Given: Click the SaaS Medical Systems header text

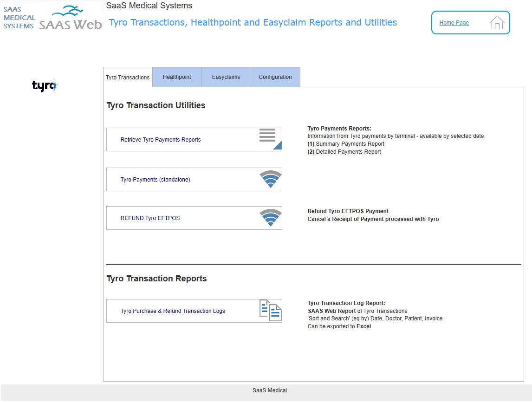Looking at the screenshot, I should (x=149, y=6).
